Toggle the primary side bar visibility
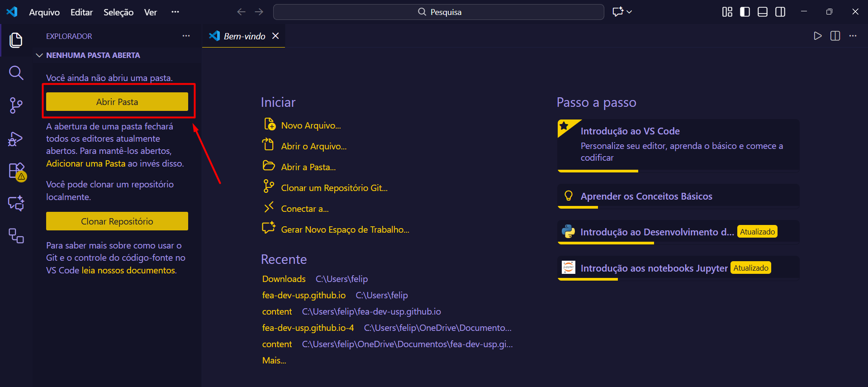868x387 pixels. 745,12
